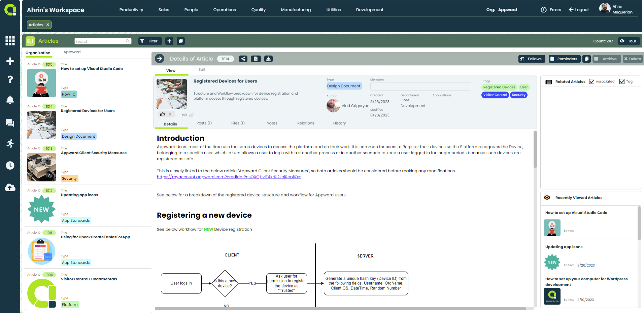Click the Articles list green icon
This screenshot has height=313, width=644.
point(30,41)
